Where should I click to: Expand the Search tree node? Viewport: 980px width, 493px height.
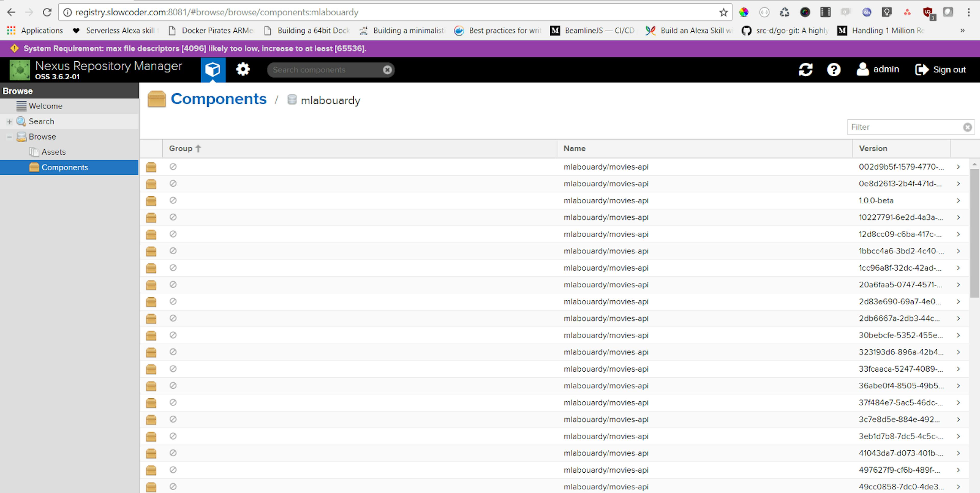(9, 121)
